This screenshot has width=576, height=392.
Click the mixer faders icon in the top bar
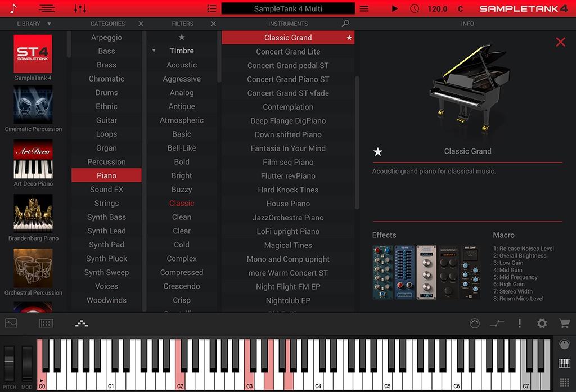(80, 8)
